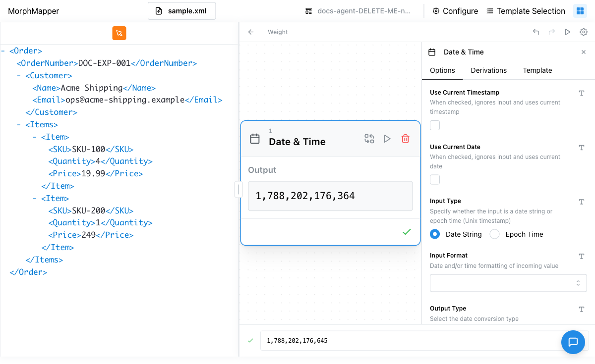The height and width of the screenshot is (364, 595).
Task: Delete the Date & Time node with the trash icon
Action: [405, 139]
